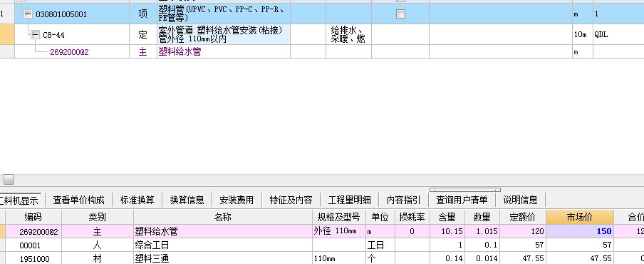Image resolution: width=644 pixels, height=264 pixels.
Task: Open the 说明信息 tab
Action: [x=520, y=200]
